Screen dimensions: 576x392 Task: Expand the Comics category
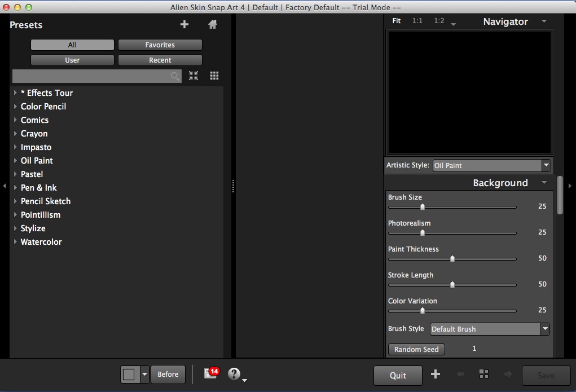[x=15, y=120]
